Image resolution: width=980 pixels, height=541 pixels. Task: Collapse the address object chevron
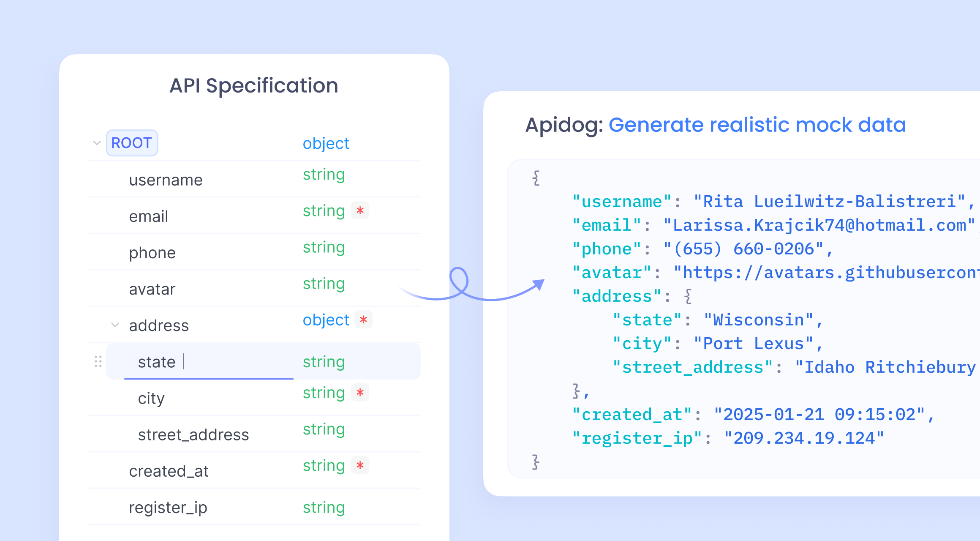coord(115,325)
